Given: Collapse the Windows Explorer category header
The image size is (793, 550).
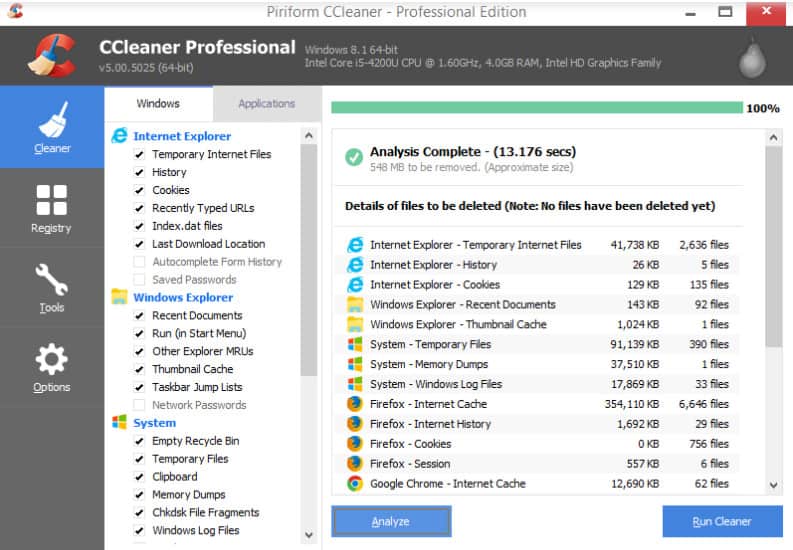Looking at the screenshot, I should tap(183, 297).
